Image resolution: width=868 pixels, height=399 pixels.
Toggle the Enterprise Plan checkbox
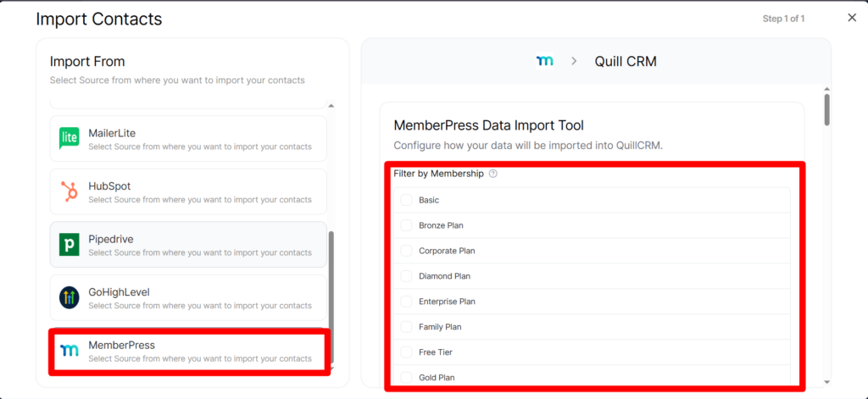[406, 302]
